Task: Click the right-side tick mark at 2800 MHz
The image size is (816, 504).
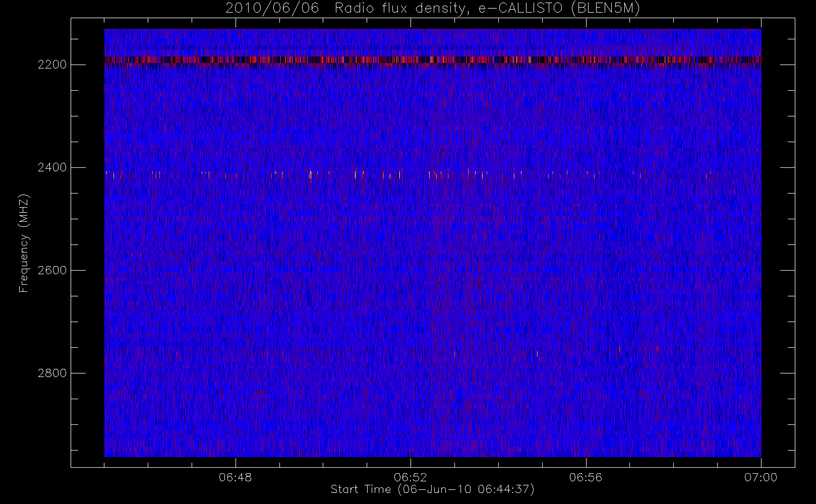Action: pos(787,373)
